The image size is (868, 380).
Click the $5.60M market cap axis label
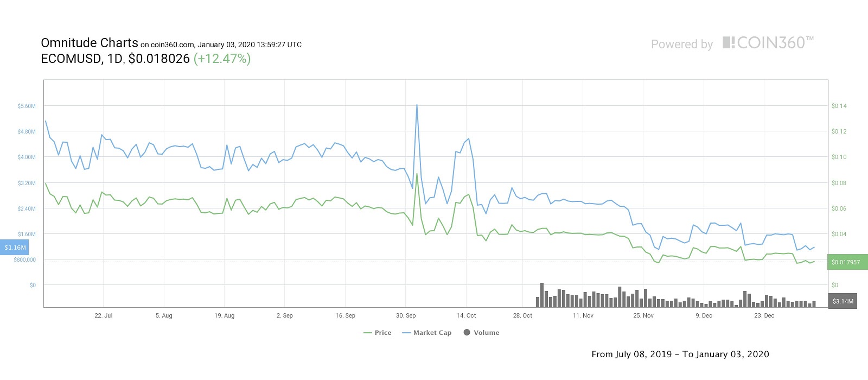[x=27, y=106]
